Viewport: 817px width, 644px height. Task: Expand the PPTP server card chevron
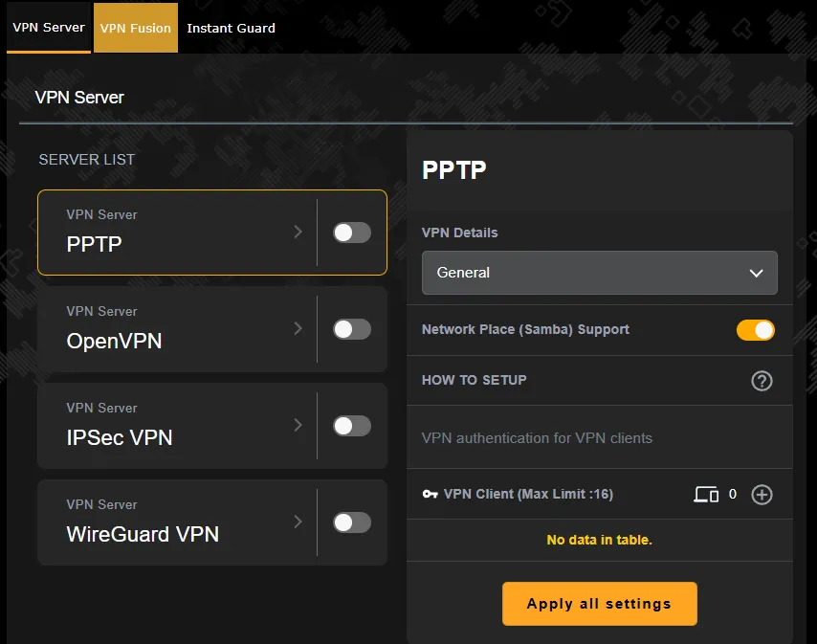298,232
